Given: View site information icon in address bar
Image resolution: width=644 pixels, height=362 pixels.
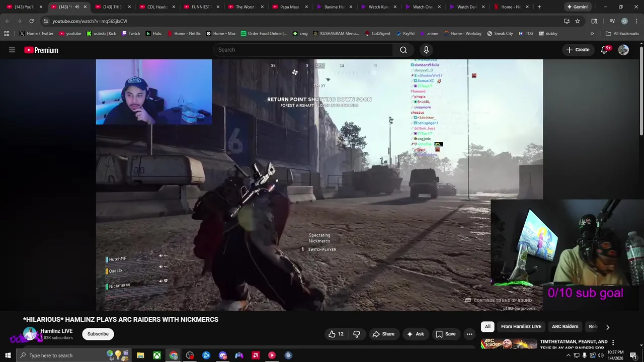Looking at the screenshot, I should [x=46, y=21].
